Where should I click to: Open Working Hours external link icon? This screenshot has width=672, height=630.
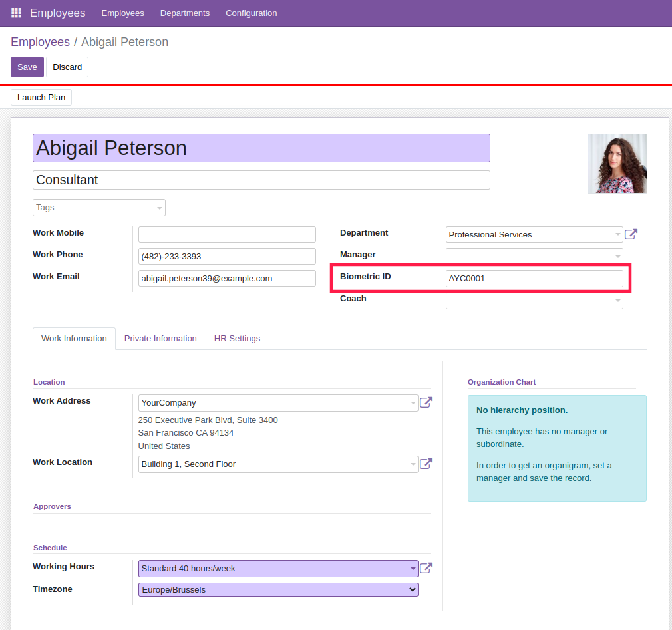tap(426, 568)
